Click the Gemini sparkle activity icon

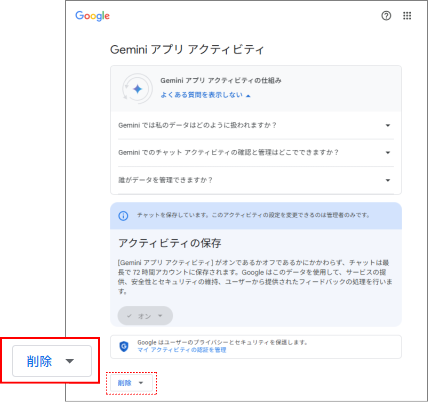tap(137, 89)
